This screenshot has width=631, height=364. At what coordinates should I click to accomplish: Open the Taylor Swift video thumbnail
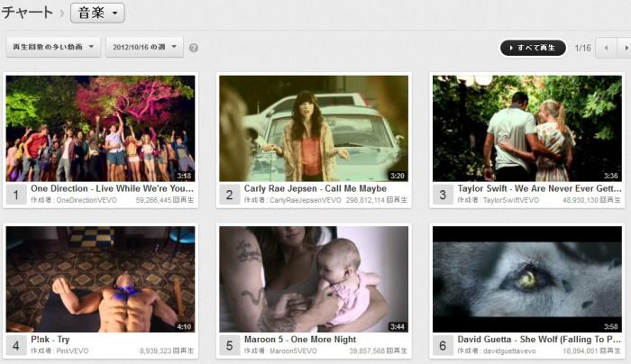[526, 128]
